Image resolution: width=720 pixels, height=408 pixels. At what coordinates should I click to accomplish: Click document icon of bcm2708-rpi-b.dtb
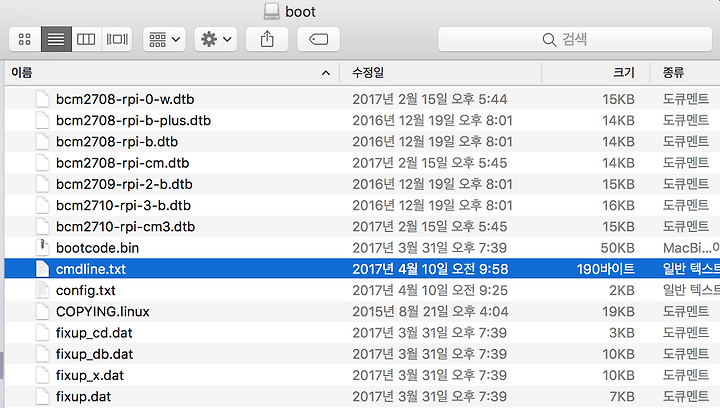(x=42, y=141)
